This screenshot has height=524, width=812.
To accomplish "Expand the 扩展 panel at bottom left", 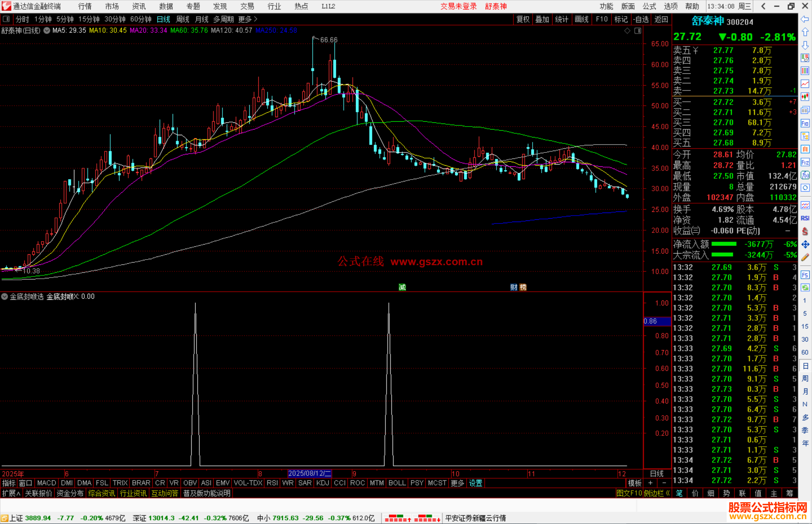I will (11, 493).
